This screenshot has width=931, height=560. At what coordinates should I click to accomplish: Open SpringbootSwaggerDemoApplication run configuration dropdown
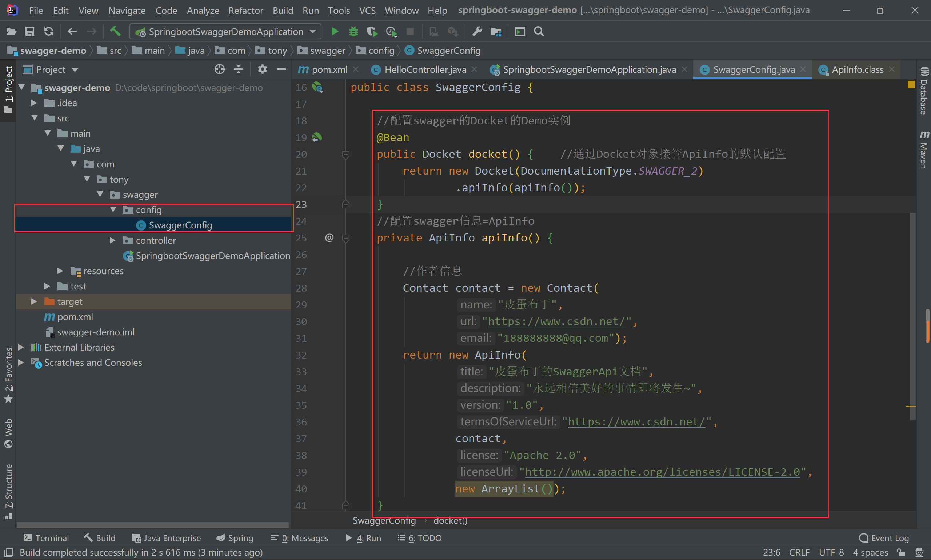pos(226,31)
